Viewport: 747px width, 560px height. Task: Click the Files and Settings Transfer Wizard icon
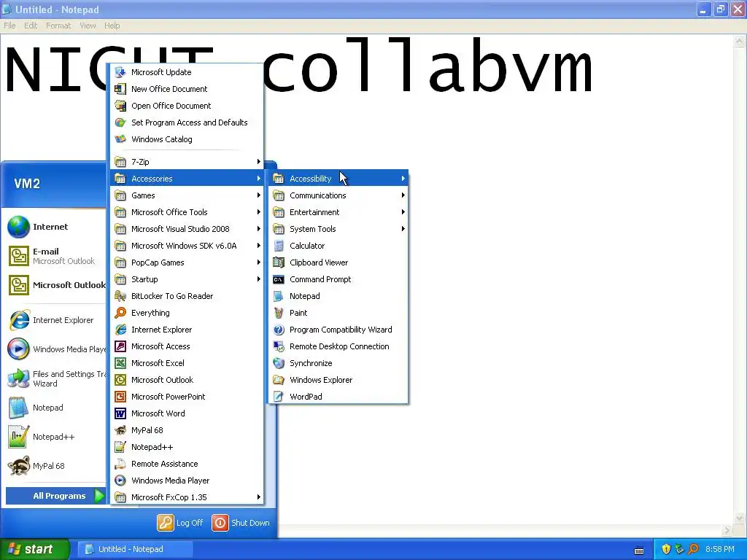click(x=18, y=378)
